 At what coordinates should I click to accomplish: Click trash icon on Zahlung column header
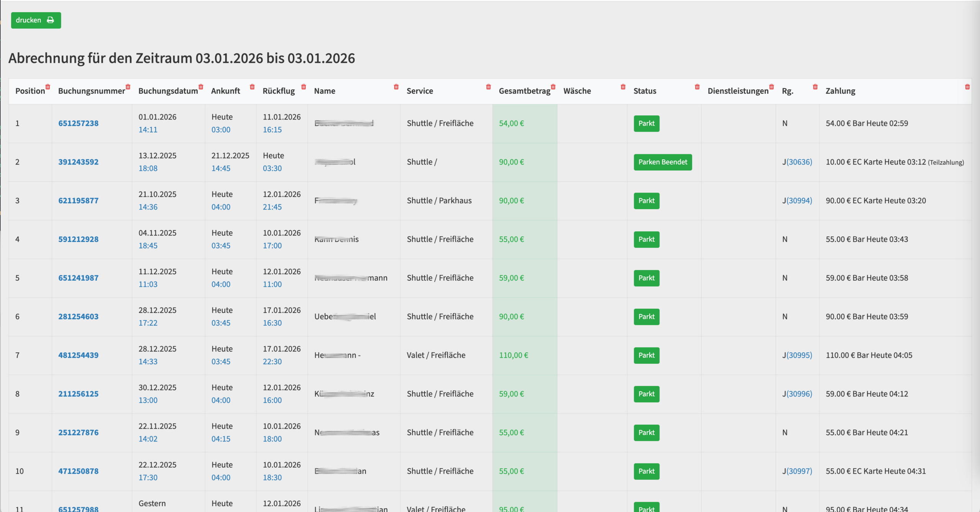click(x=967, y=87)
